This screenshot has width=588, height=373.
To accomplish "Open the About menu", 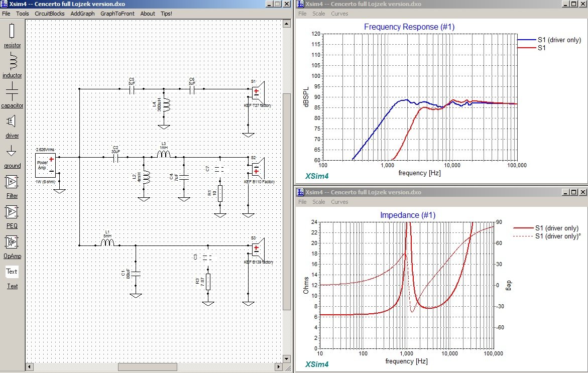I will click(147, 14).
